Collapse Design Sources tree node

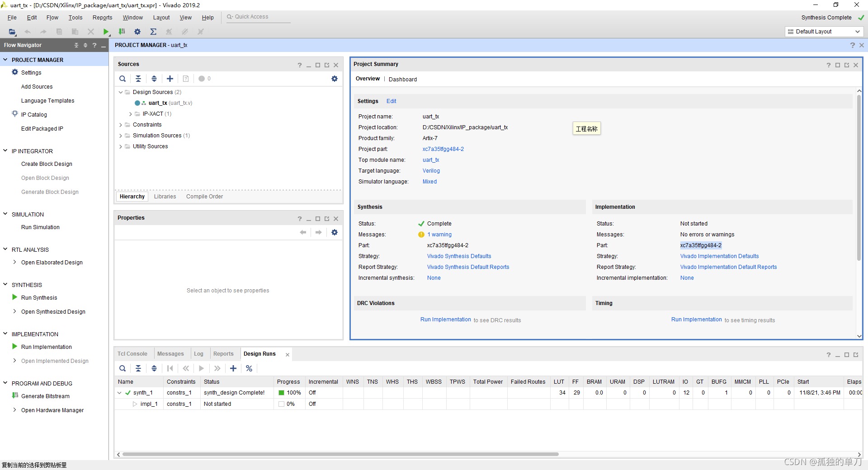(x=121, y=92)
